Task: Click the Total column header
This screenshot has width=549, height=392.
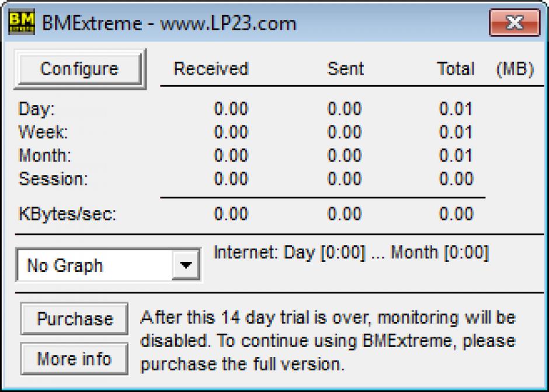Action: coord(456,69)
